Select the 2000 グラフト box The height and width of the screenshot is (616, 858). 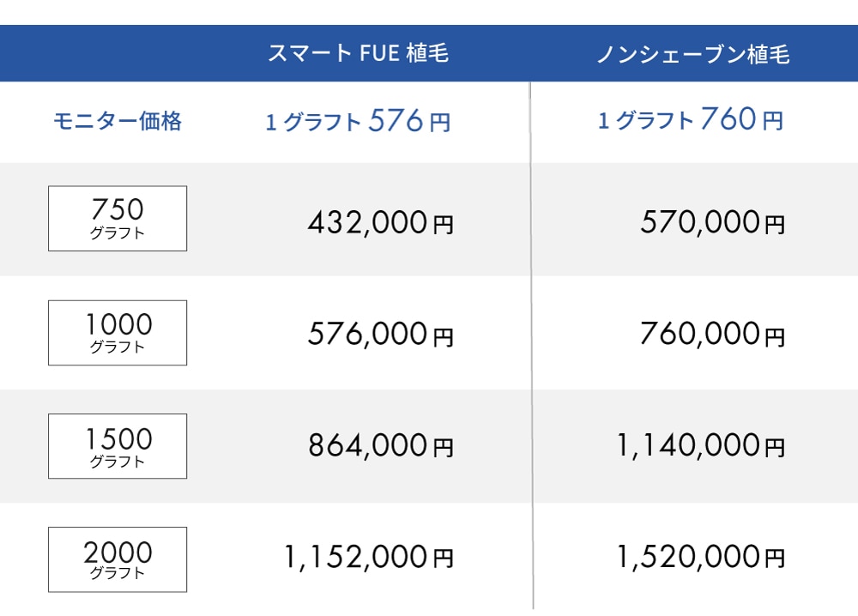click(118, 559)
